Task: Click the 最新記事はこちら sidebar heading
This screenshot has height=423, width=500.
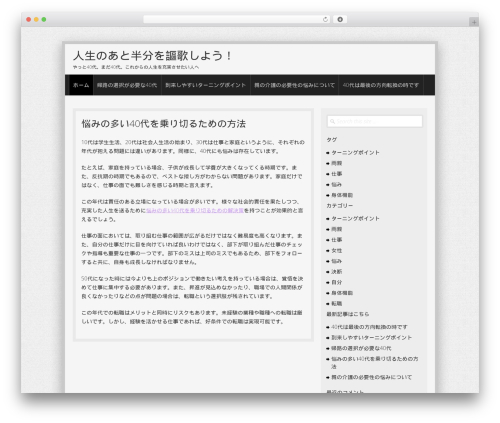Action: (x=348, y=314)
